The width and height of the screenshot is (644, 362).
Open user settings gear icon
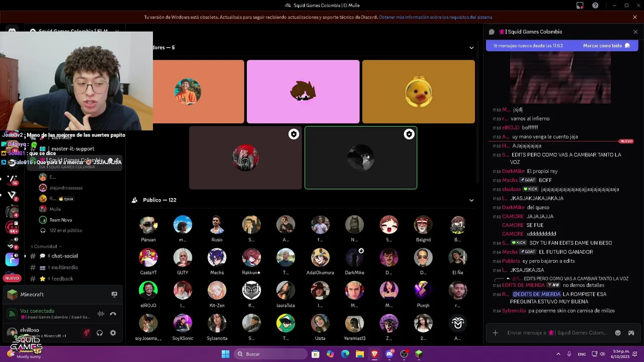[113, 333]
